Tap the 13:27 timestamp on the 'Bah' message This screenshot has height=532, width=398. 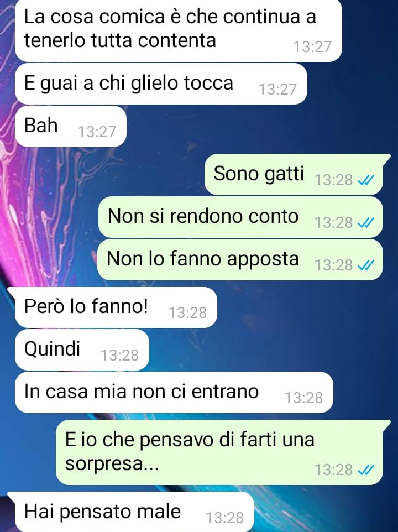97,132
